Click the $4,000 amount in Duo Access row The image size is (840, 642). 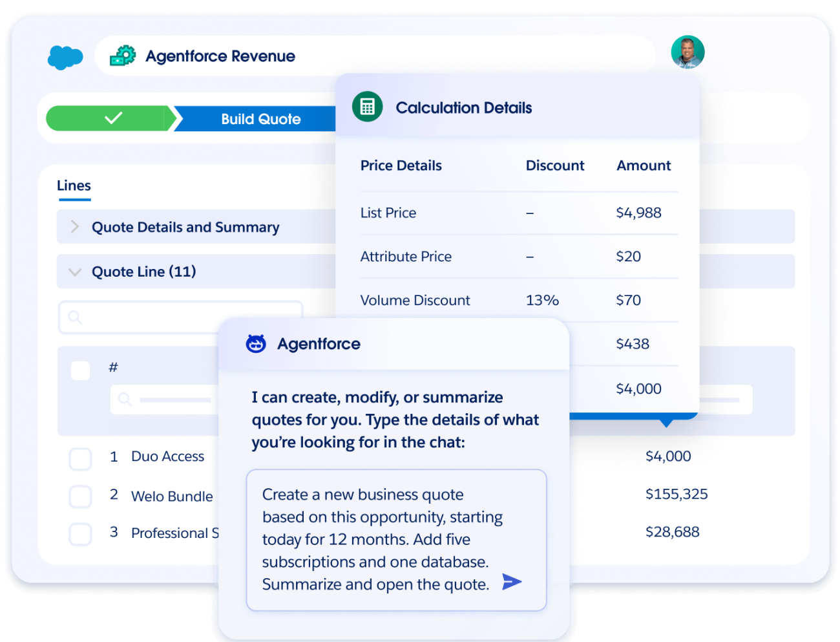668,456
